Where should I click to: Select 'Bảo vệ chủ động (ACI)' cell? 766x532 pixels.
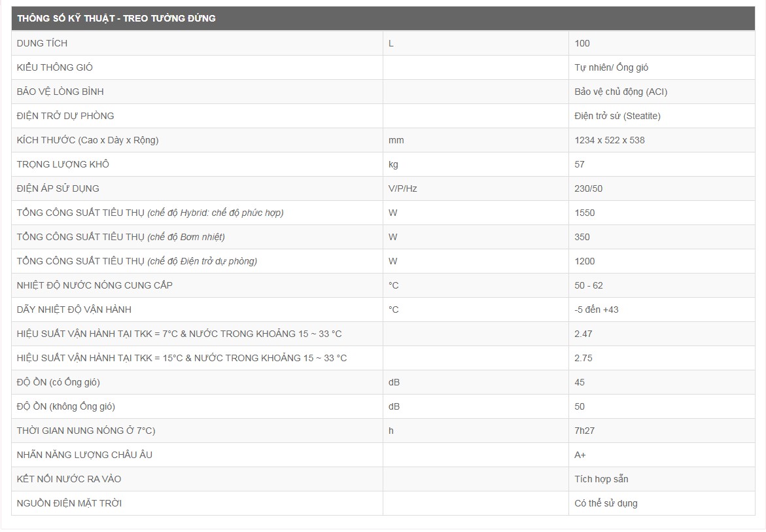(621, 92)
